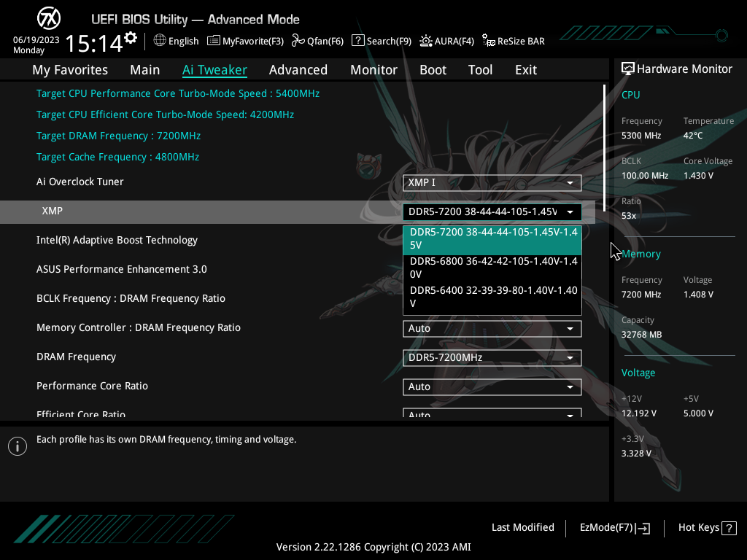Select DDR5-6400 32-39-39-80 XMP profile
Image resolution: width=747 pixels, height=560 pixels.
pyautogui.click(x=492, y=297)
